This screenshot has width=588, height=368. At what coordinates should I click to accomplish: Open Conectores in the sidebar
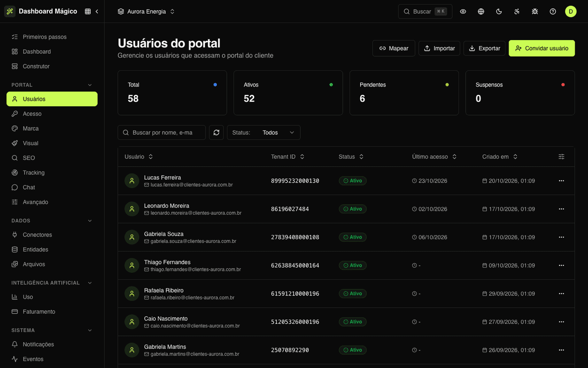[x=52, y=235]
